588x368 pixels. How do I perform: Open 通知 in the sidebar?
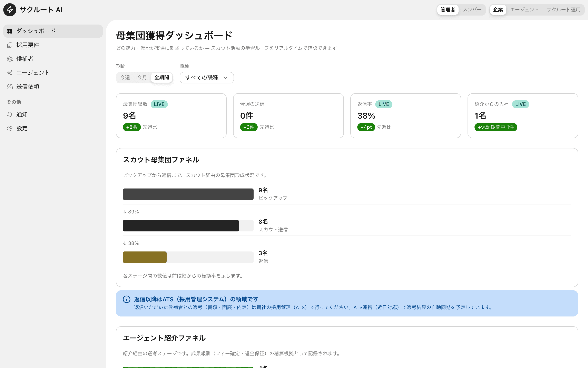(x=53, y=114)
